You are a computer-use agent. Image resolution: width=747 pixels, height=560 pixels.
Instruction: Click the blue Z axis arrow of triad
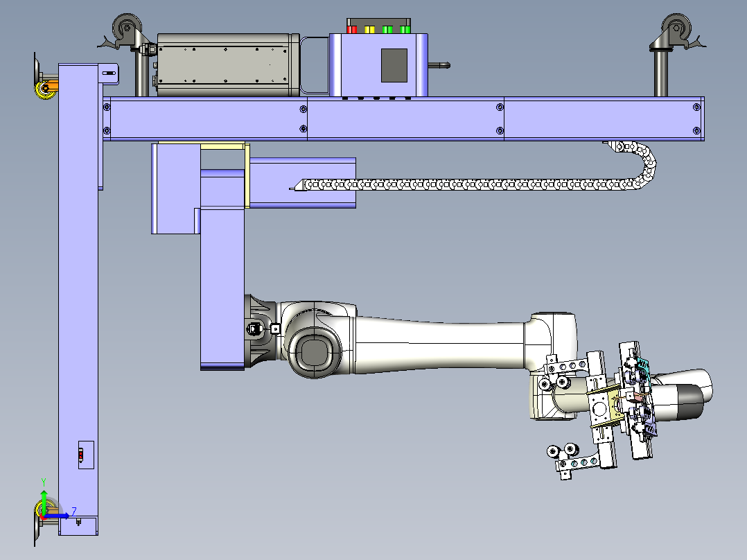coord(58,515)
